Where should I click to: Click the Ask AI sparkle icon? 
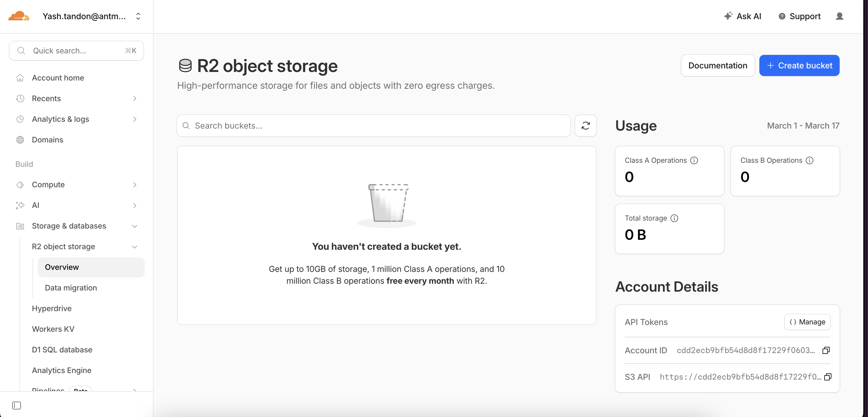(728, 16)
